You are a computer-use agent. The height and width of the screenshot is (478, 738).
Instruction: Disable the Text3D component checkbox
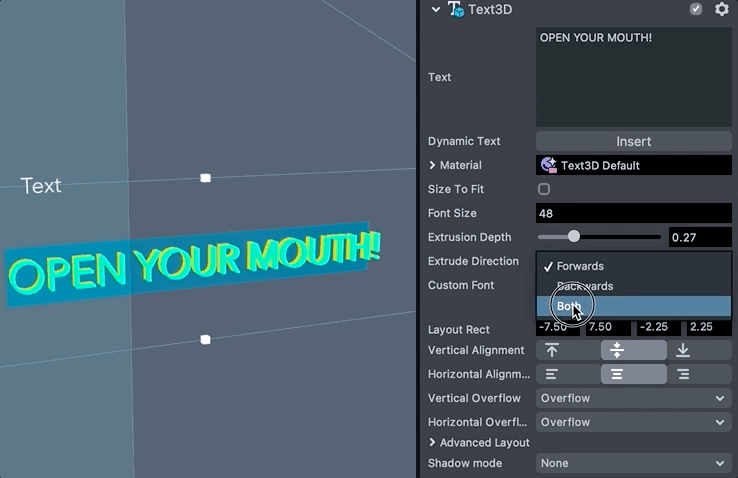pyautogui.click(x=696, y=9)
